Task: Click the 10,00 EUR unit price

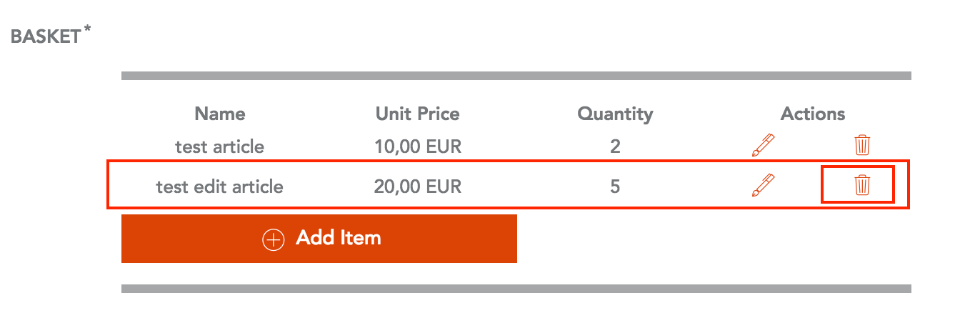Action: [418, 147]
